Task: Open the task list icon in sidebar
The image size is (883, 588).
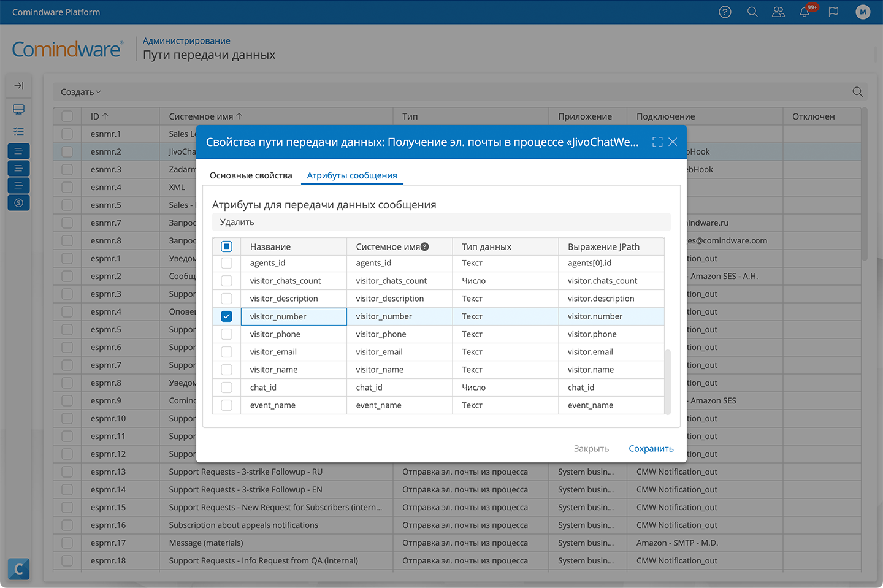Action: coord(18,131)
